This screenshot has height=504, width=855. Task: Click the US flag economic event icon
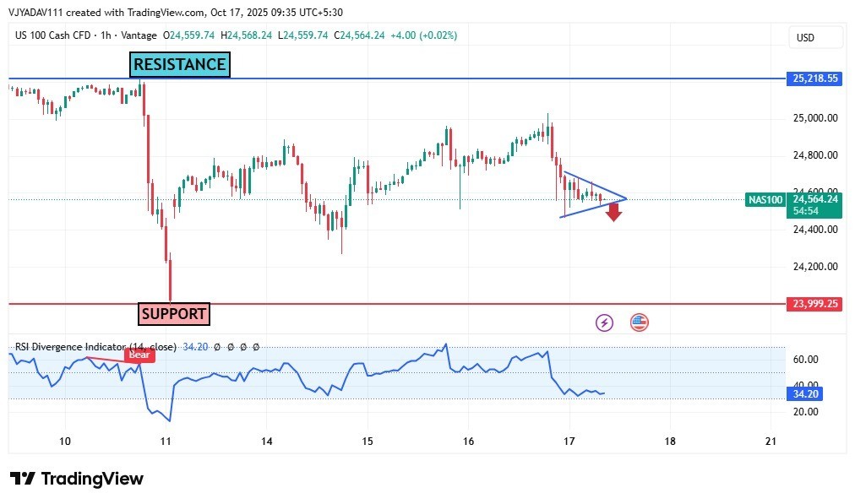(x=639, y=322)
